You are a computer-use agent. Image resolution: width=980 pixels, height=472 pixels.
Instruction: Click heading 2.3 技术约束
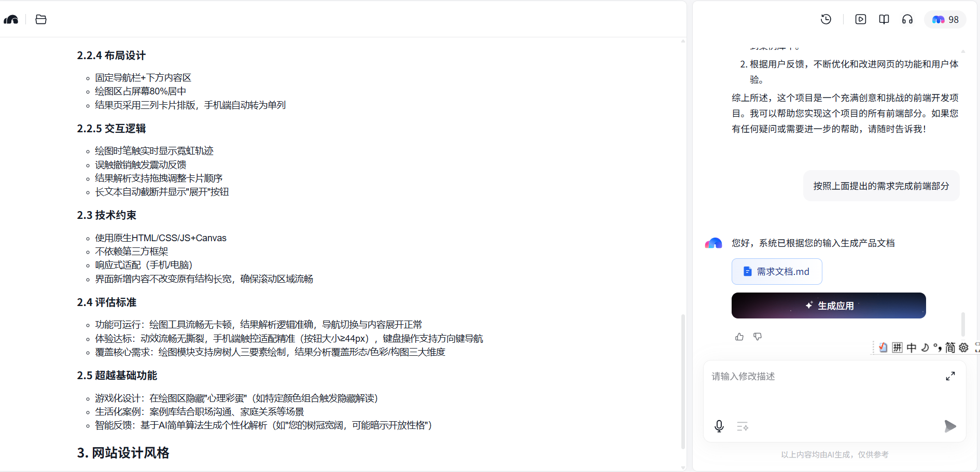(x=107, y=215)
